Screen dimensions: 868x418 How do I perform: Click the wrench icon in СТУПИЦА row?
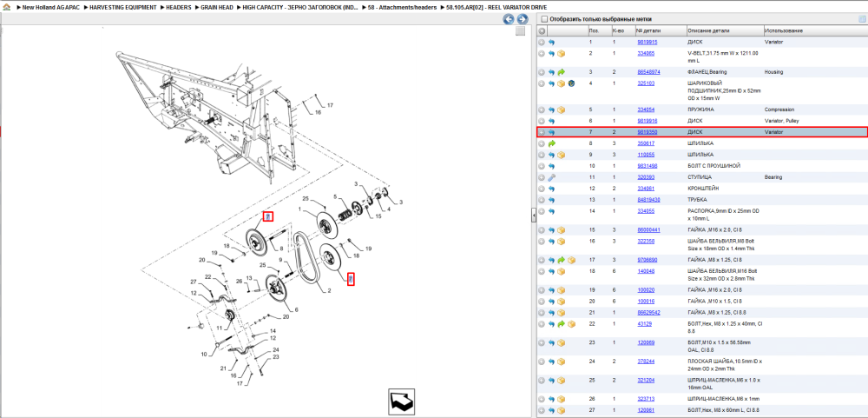coord(551,177)
